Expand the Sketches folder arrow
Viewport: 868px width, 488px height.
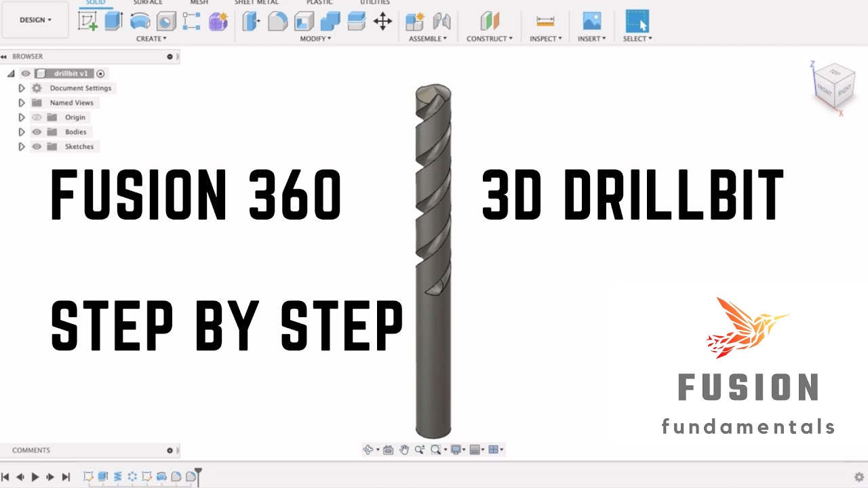22,146
